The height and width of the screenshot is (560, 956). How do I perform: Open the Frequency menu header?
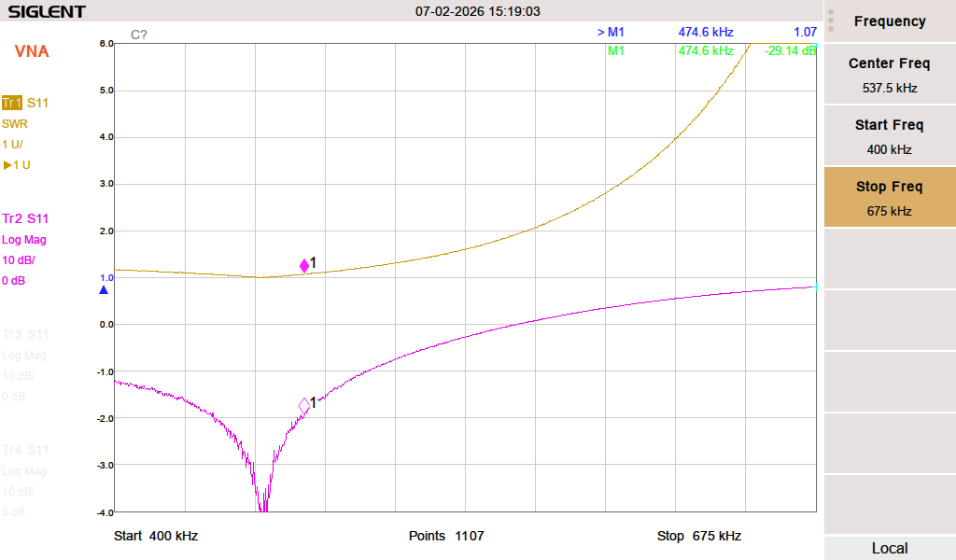tap(889, 21)
